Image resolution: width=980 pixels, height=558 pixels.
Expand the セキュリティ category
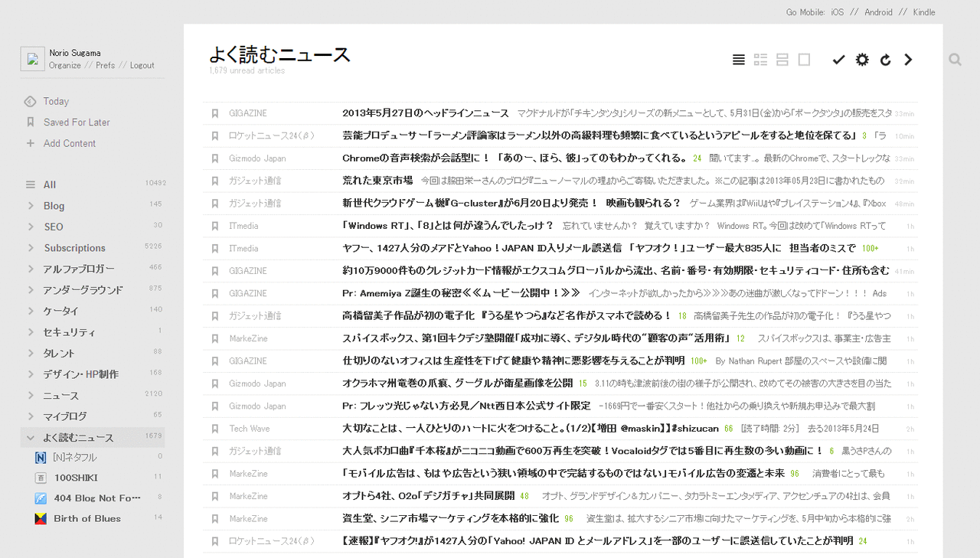[x=31, y=332]
